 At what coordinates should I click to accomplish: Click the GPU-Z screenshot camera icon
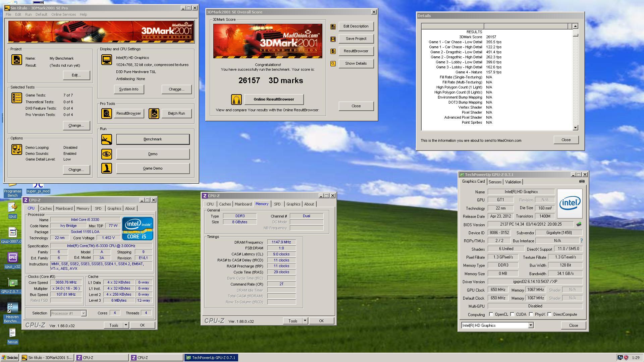(x=582, y=181)
